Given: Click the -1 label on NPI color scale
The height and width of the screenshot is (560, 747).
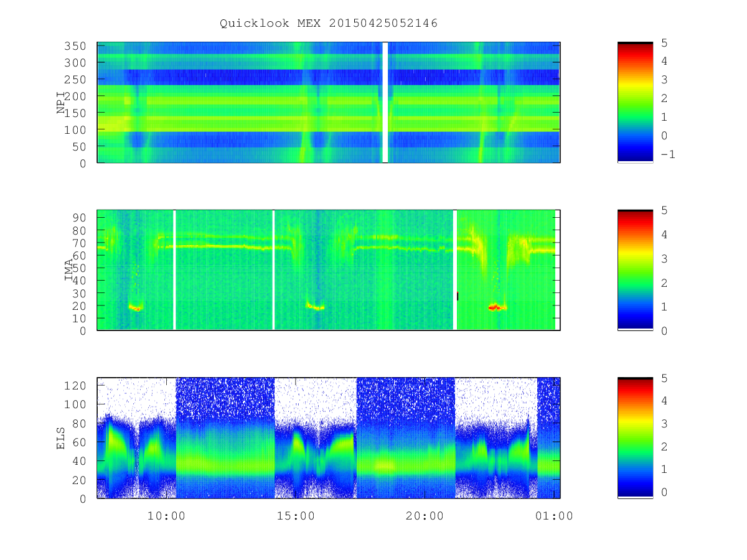Looking at the screenshot, I should 667,154.
